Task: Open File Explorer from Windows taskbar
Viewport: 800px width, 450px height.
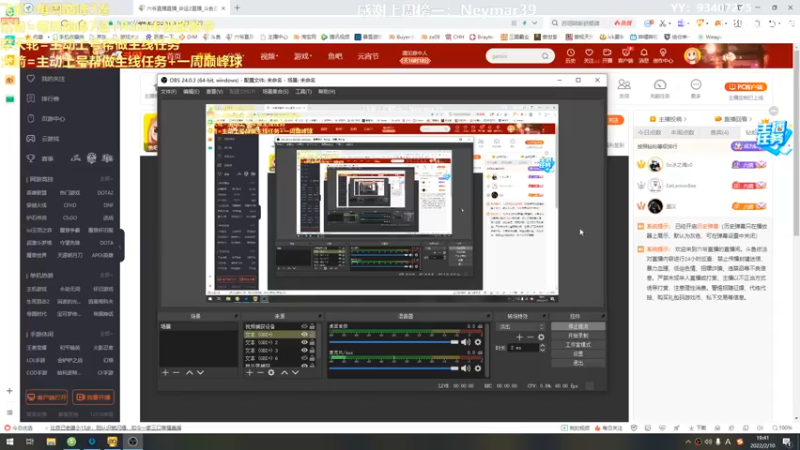Action: point(51,442)
